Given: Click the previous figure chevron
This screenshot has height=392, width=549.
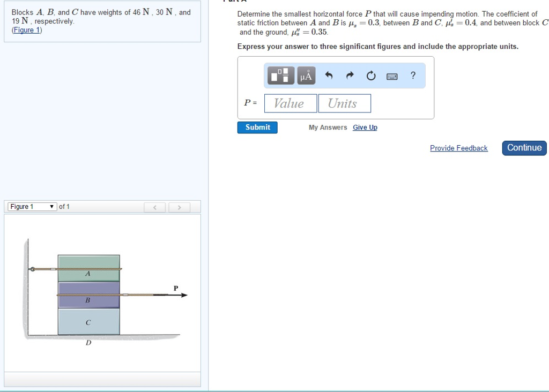Looking at the screenshot, I should tap(155, 207).
